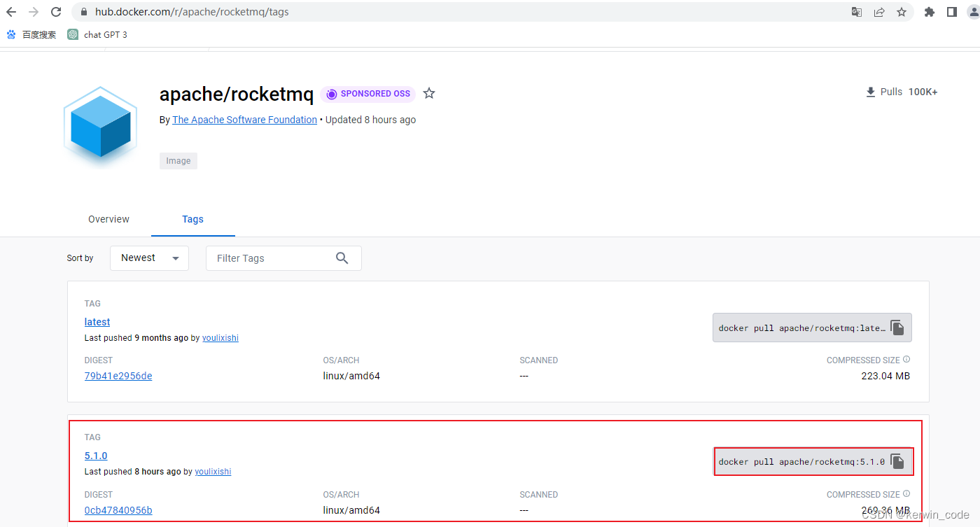Switch to the Overview tab

point(108,219)
